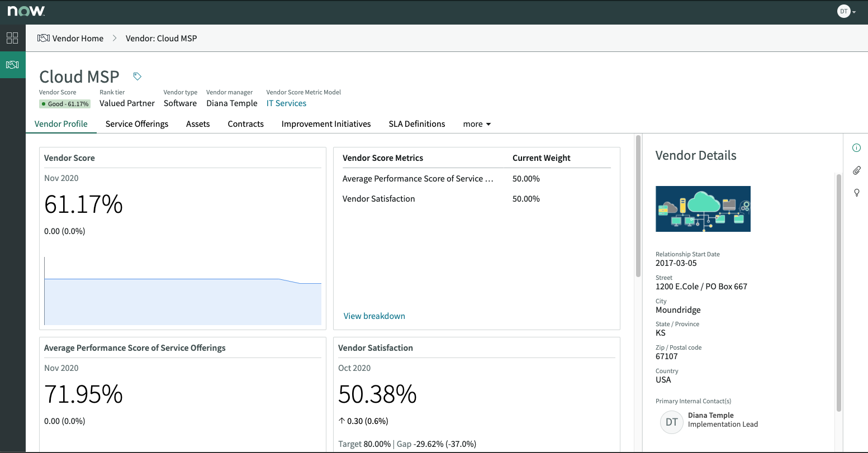Click the tag icon beside Cloud MSP title
The image size is (868, 453).
pos(137,75)
